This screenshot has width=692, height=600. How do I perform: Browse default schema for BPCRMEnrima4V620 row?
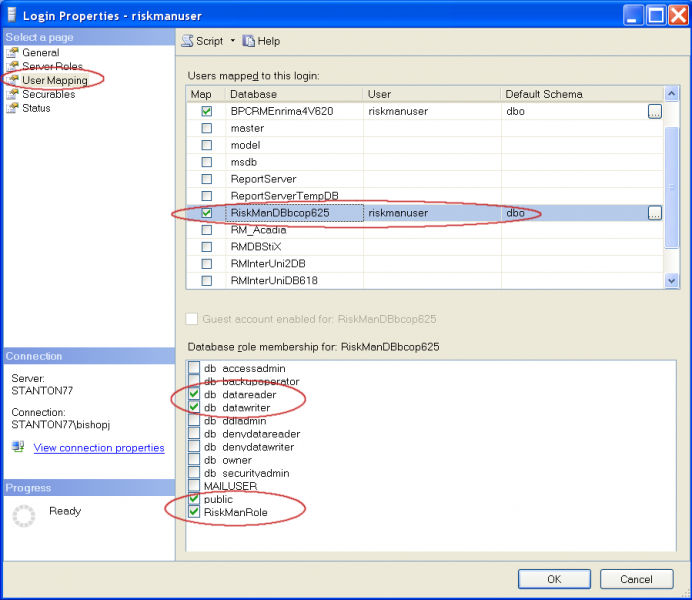pos(654,111)
